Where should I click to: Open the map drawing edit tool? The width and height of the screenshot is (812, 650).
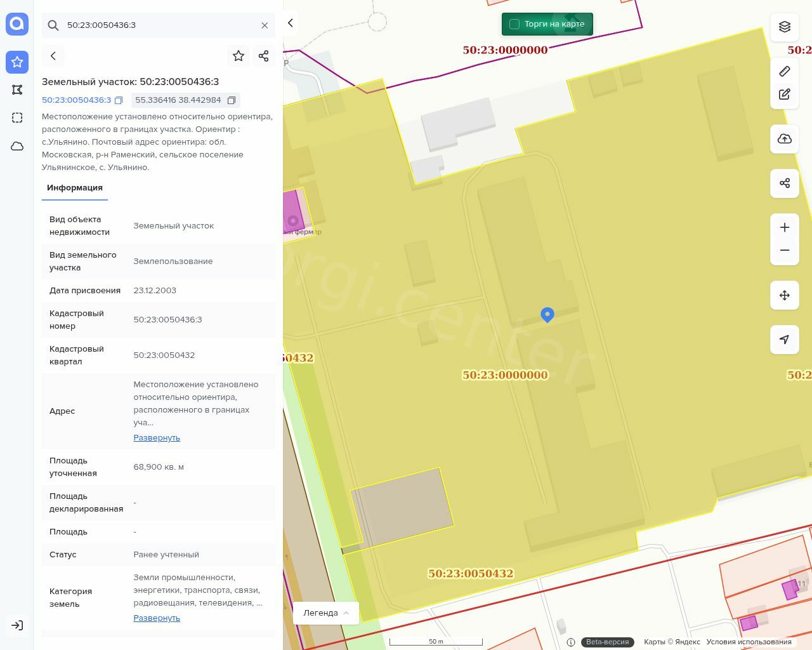pos(785,94)
